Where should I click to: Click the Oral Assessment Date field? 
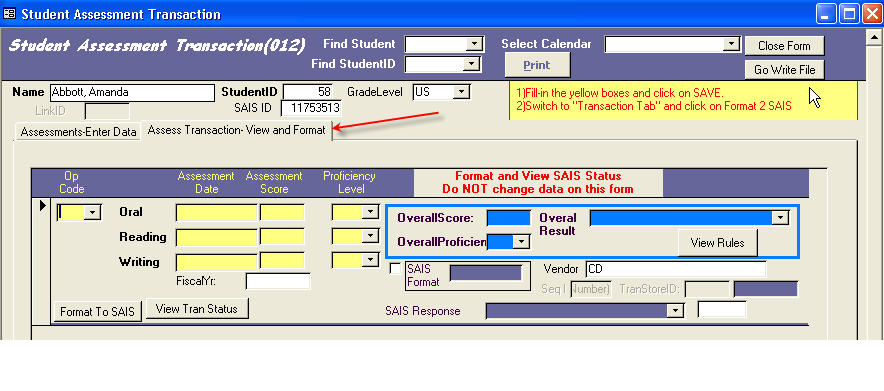(217, 213)
